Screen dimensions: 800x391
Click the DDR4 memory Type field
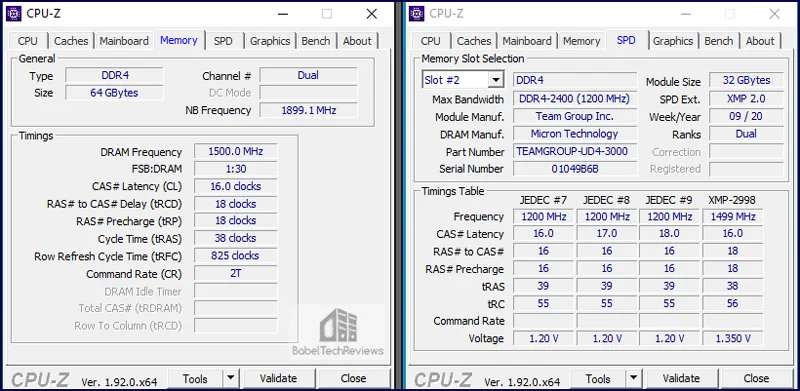114,76
